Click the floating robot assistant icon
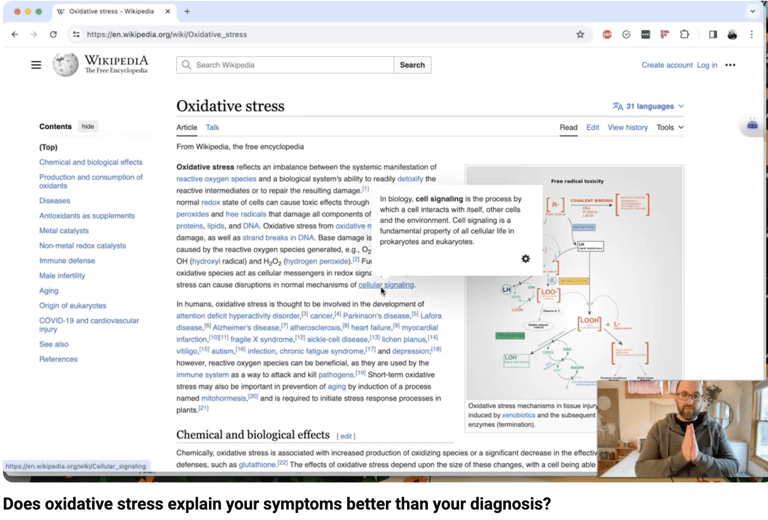Screen dimensions: 768x520 pyautogui.click(x=752, y=125)
